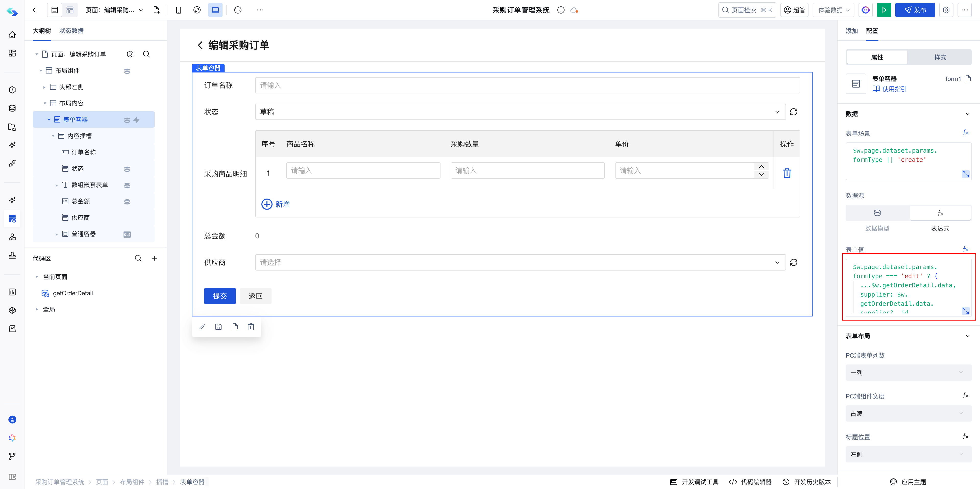Expand the 头部左侧 tree node
Viewport: 980px width, 489px height.
(44, 87)
